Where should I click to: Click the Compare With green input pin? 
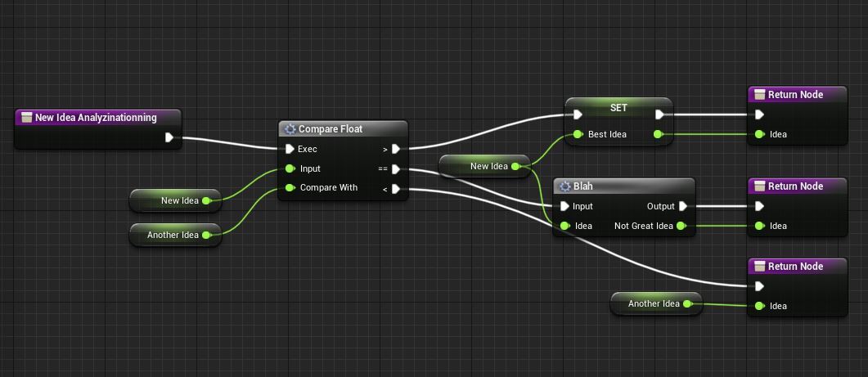[x=290, y=187]
